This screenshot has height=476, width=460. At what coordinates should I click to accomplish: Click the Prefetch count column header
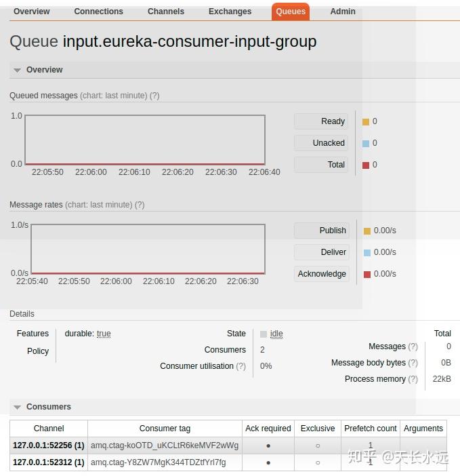click(371, 429)
